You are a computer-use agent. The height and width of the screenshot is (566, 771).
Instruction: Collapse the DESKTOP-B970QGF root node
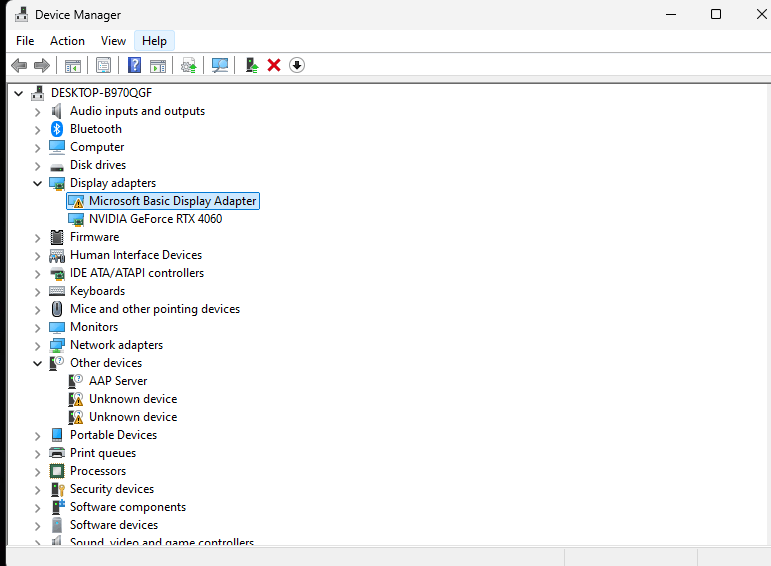[19, 93]
